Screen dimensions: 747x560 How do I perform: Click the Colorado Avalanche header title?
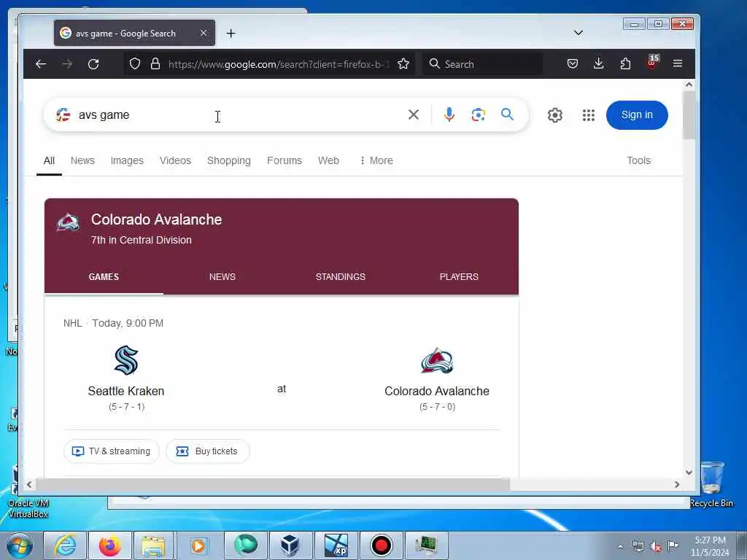[x=156, y=219]
